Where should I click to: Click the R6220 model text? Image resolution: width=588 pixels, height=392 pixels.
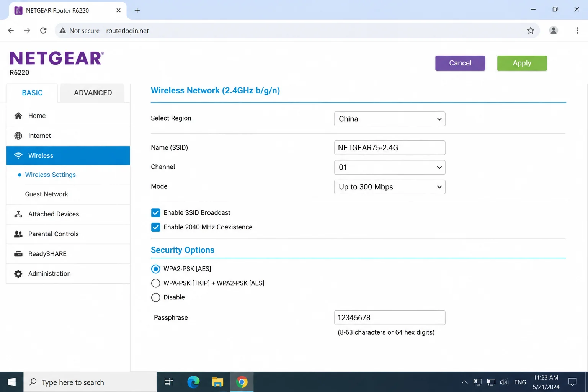coord(19,73)
